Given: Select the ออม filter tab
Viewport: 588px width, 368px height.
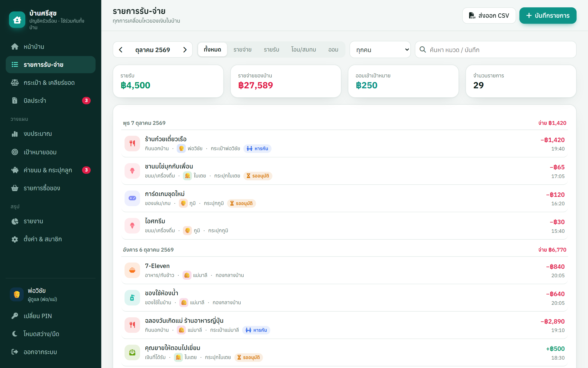Looking at the screenshot, I should coord(333,50).
